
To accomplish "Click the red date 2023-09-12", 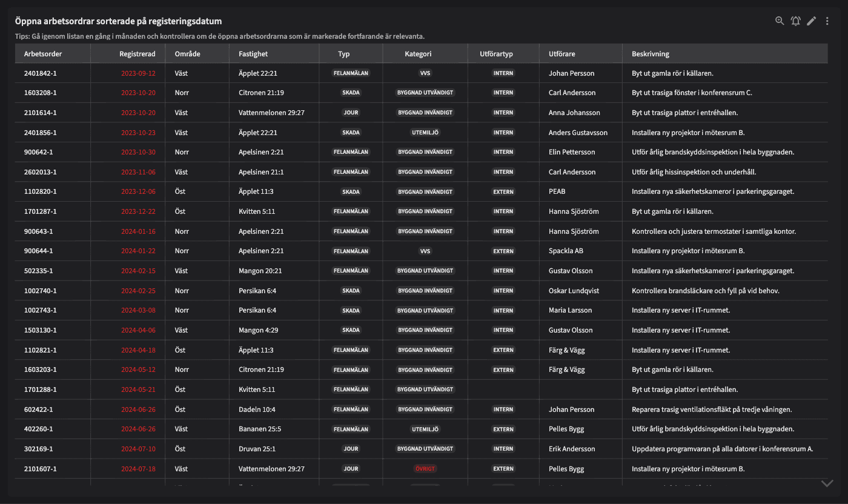I will 138,73.
